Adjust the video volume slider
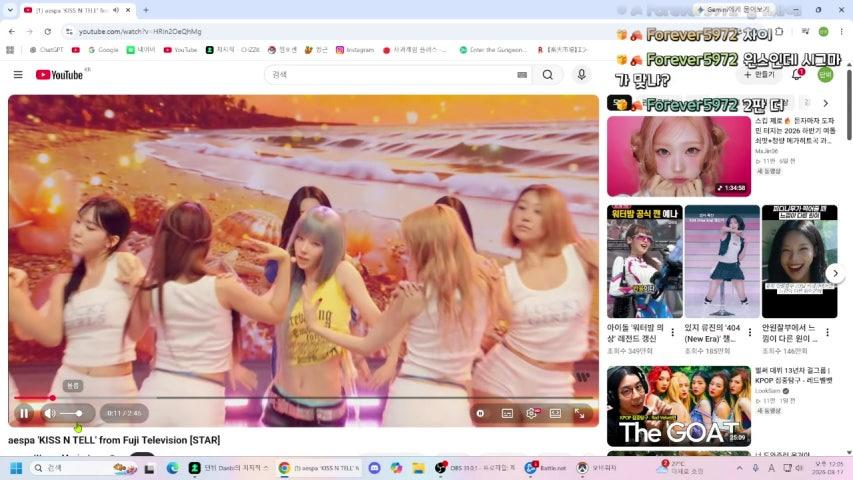The image size is (853, 480). tap(71, 413)
